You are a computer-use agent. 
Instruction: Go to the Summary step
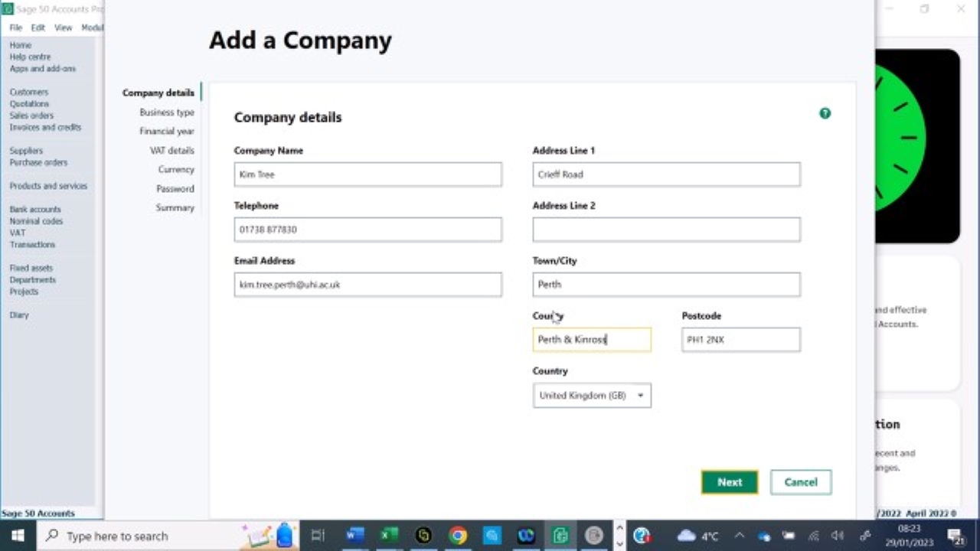175,207
